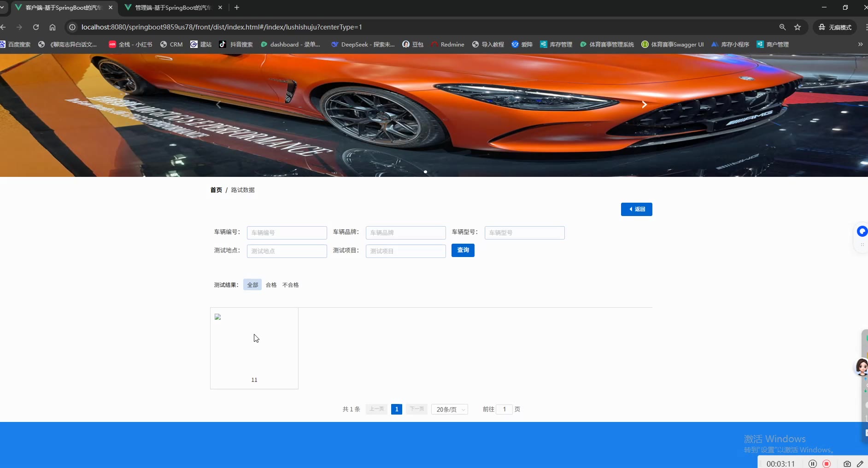868x468 pixels.
Task: Stop recording with the red button
Action: pyautogui.click(x=827, y=464)
